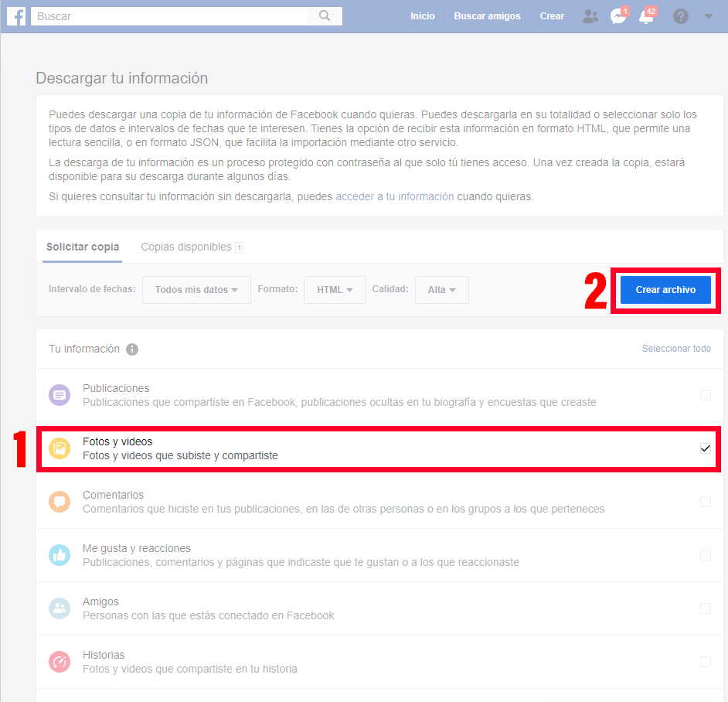728x702 pixels.
Task: Open the Alta quality dropdown
Action: [x=441, y=289]
